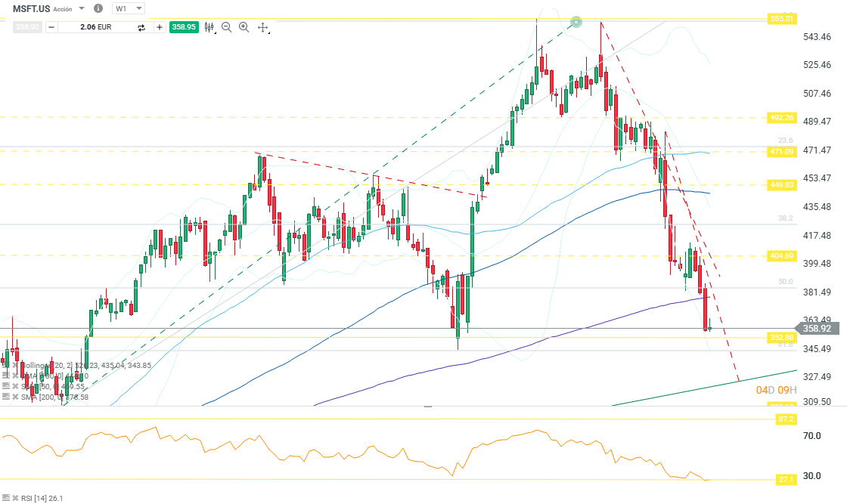Open MSFT.US instrument info icon
Viewport: 847px width, 504px height.
pyautogui.click(x=98, y=8)
